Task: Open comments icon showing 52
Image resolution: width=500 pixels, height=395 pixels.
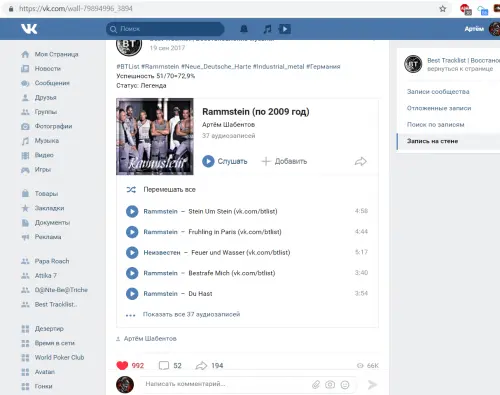Action: 164,365
